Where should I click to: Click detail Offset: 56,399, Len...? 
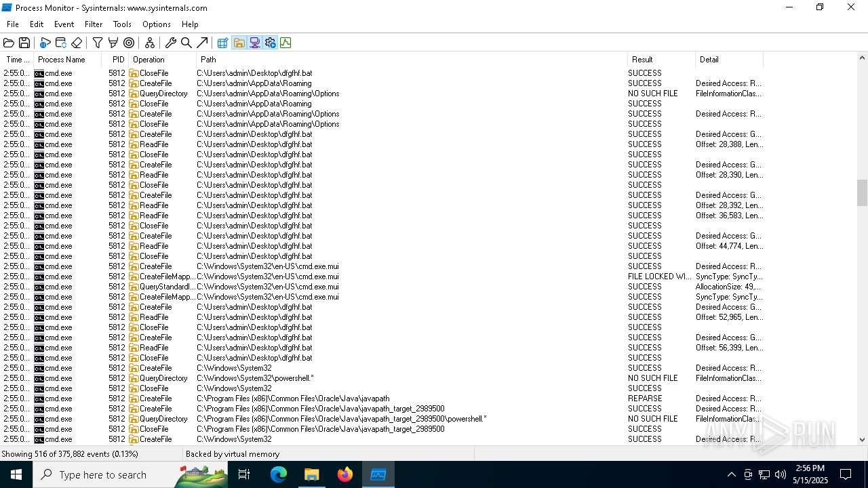729,348
